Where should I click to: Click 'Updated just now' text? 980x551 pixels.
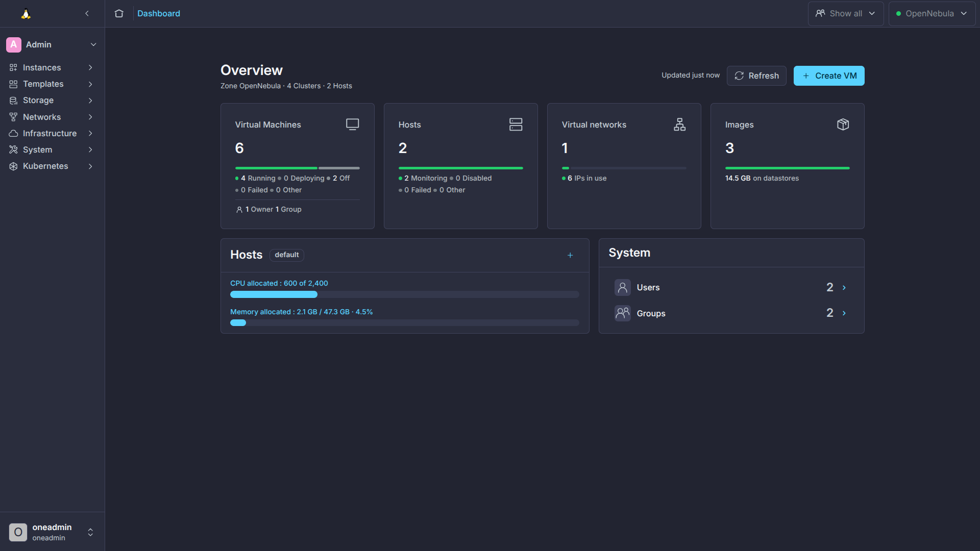[691, 76]
